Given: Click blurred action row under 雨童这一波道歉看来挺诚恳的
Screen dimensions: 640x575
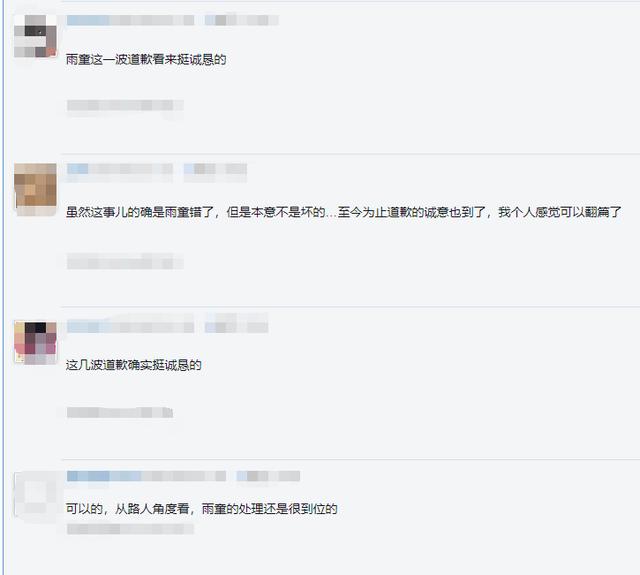Looking at the screenshot, I should pos(125,105).
